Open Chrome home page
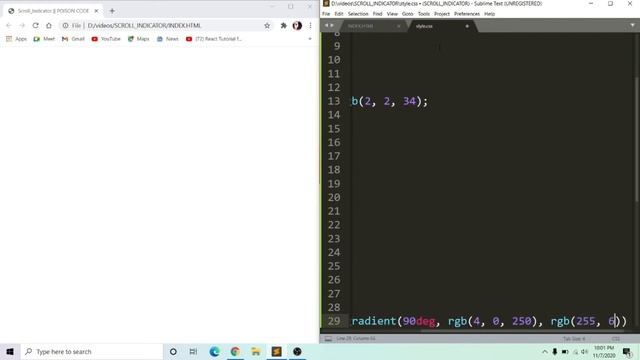The height and width of the screenshot is (360, 640). coord(49,25)
